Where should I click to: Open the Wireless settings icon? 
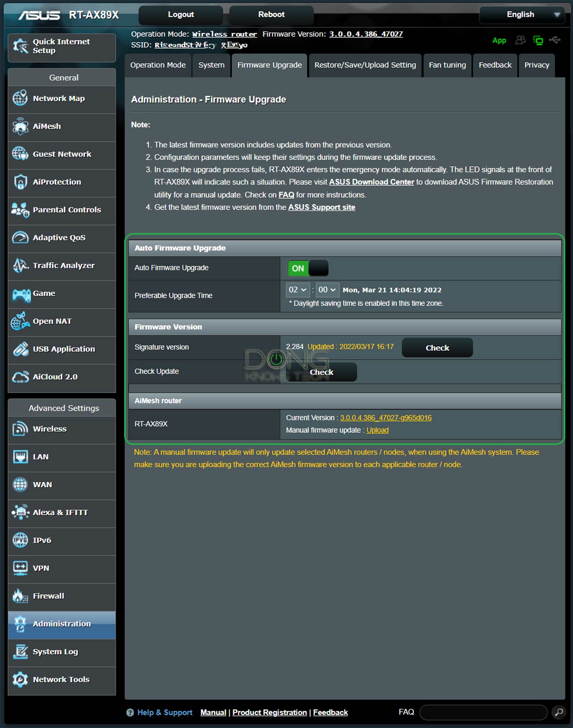[20, 429]
